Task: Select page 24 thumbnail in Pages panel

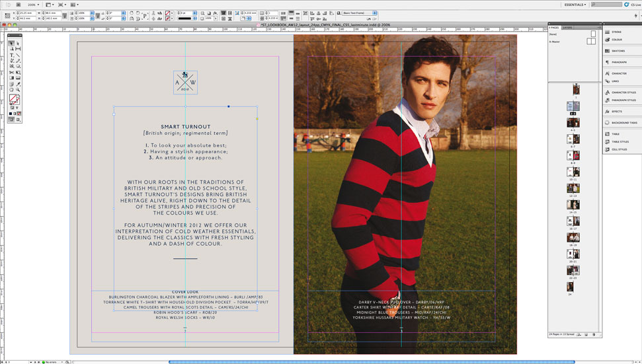Action: pyautogui.click(x=570, y=286)
